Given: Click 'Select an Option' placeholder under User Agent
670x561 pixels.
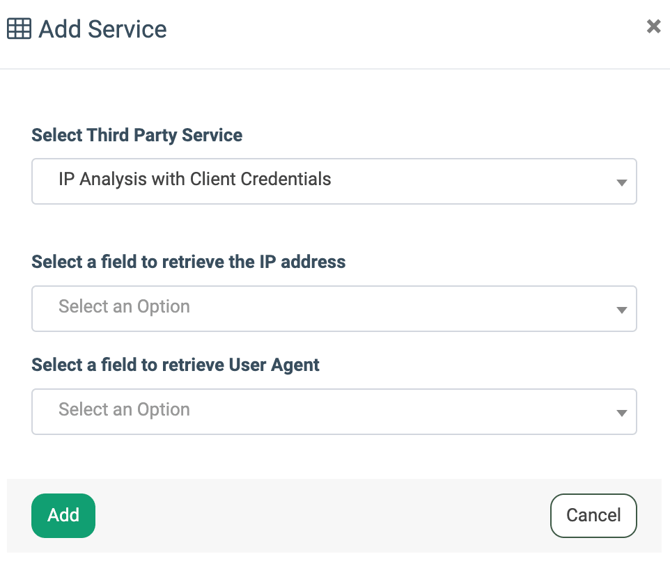Looking at the screenshot, I should (124, 410).
